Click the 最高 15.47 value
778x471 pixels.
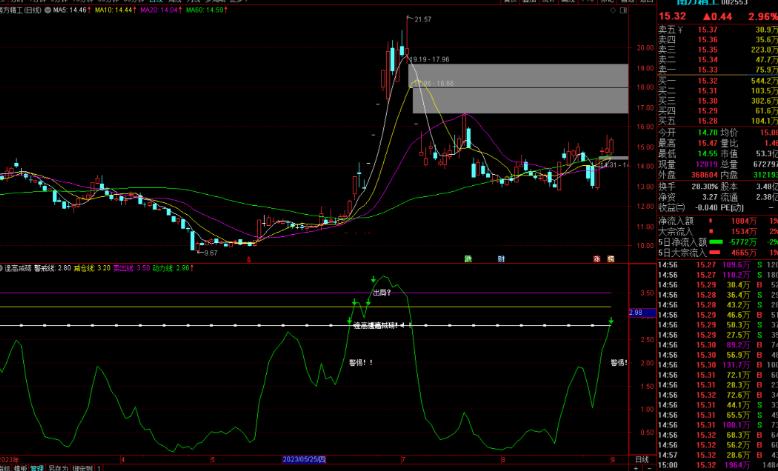(708, 143)
